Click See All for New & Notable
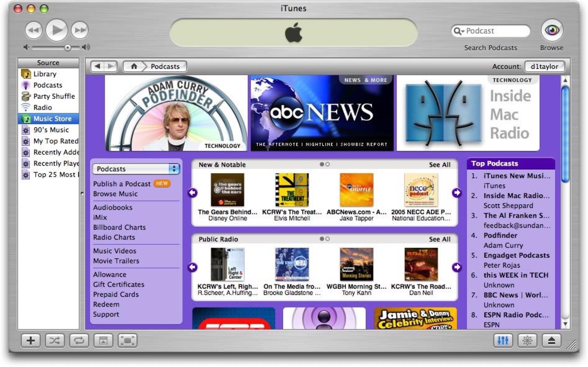 coord(439,165)
